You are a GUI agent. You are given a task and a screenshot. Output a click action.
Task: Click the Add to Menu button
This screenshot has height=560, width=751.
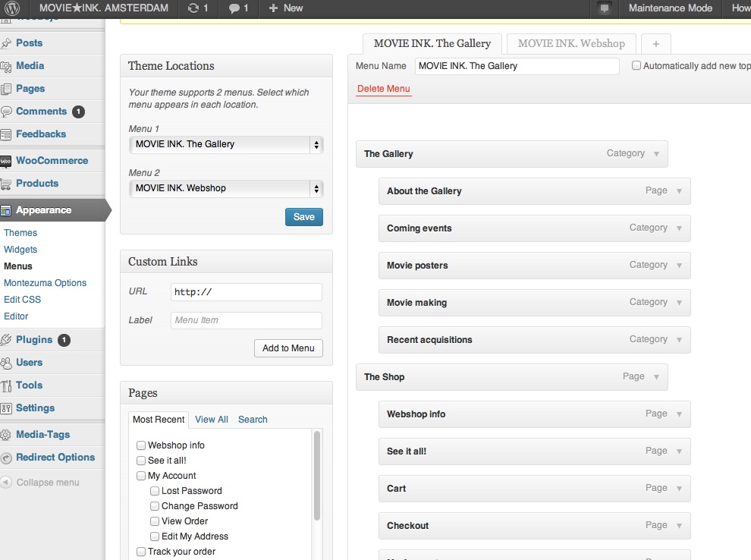[x=288, y=348]
